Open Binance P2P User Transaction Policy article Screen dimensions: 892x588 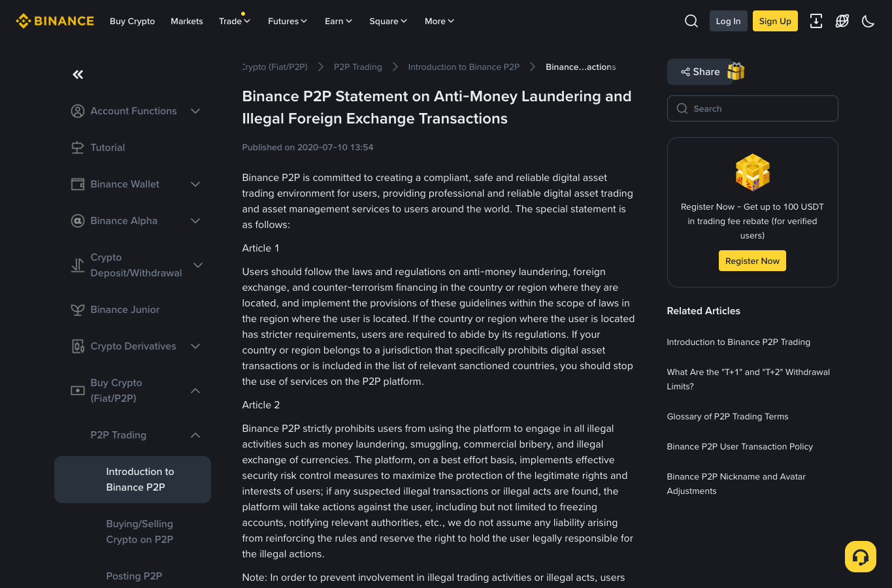point(740,446)
